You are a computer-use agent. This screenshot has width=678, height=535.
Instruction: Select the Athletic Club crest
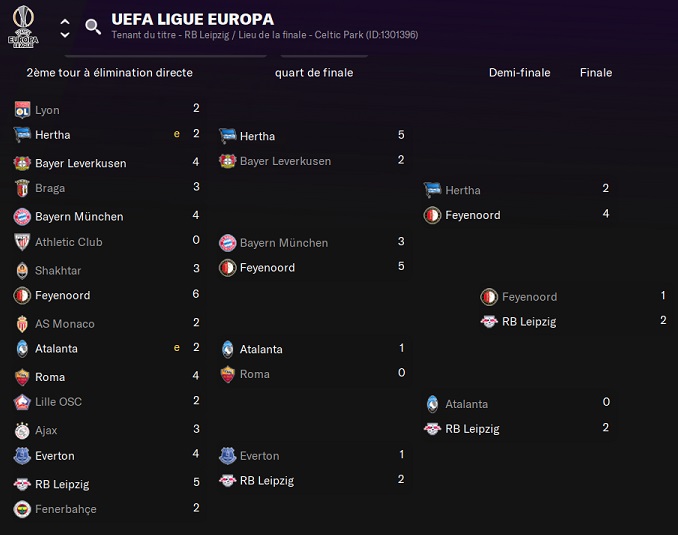[22, 242]
